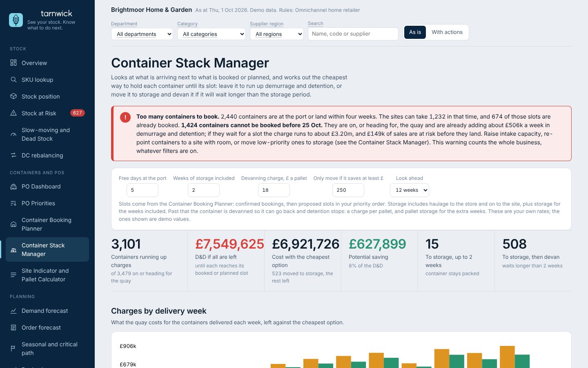This screenshot has height=368, width=588.
Task: Click the Brightmoor Home & Garden title
Action: point(151,10)
